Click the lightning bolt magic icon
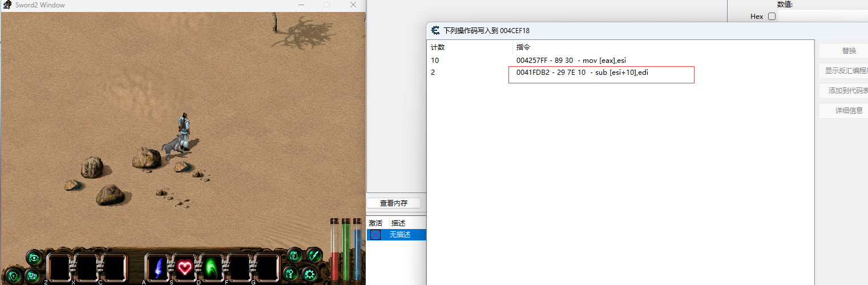 click(x=314, y=255)
